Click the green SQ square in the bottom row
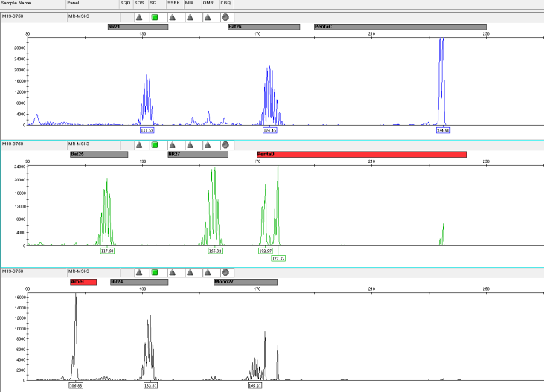The height and width of the screenshot is (392, 544). 154,272
